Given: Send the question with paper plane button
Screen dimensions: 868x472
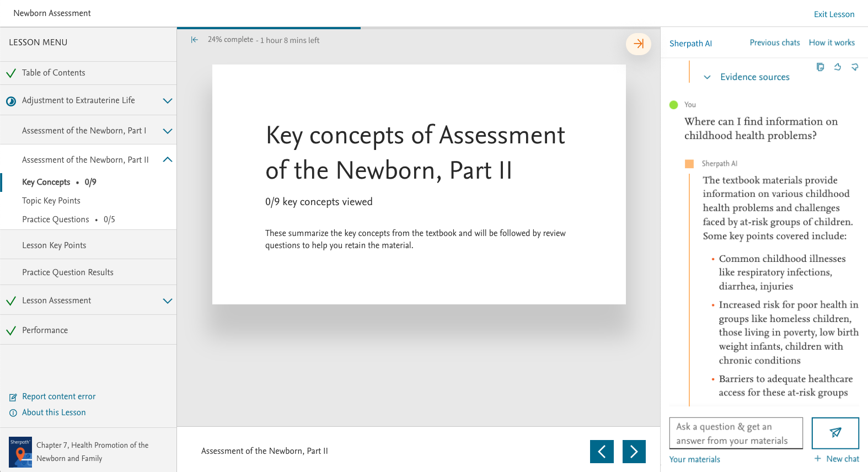Looking at the screenshot, I should click(x=835, y=433).
